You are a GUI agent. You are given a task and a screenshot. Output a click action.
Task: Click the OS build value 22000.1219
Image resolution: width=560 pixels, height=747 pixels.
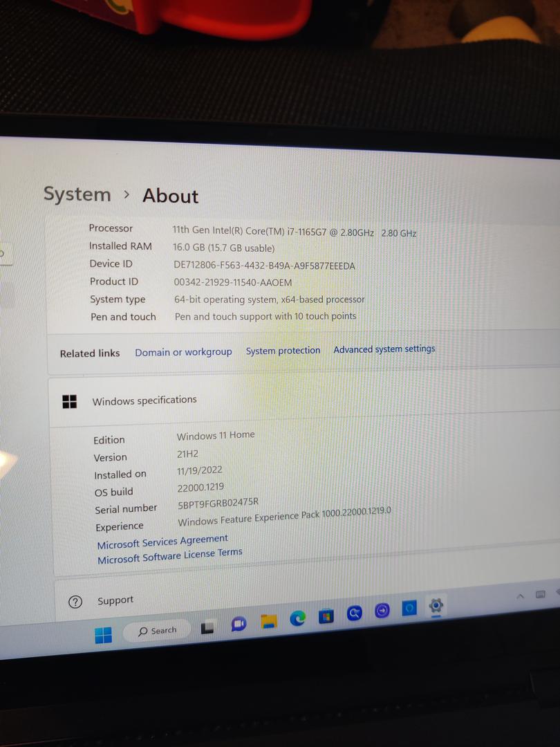[200, 488]
